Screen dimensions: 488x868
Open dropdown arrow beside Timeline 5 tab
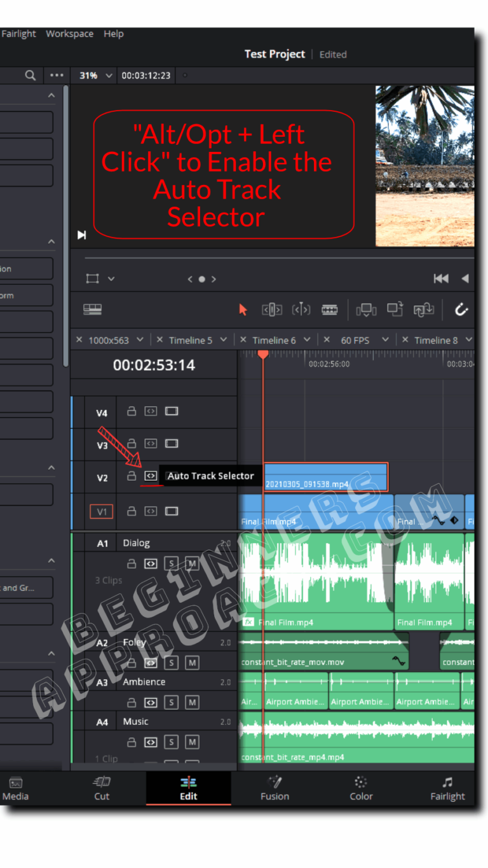point(223,340)
